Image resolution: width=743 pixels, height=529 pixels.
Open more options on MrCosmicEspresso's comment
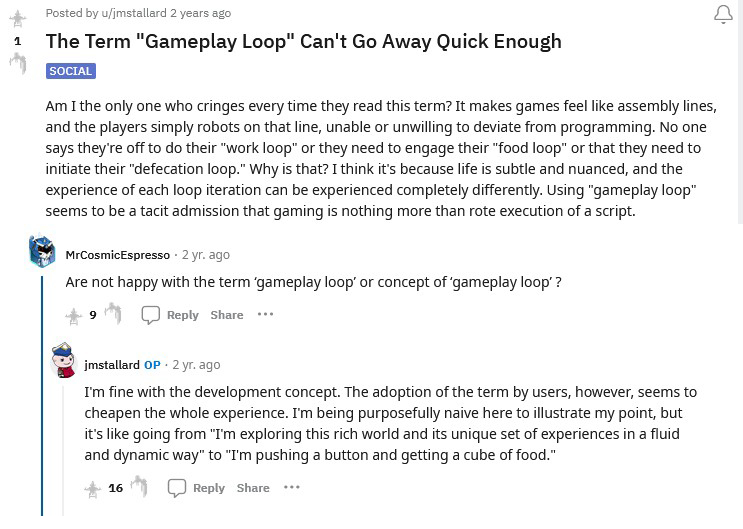265,314
